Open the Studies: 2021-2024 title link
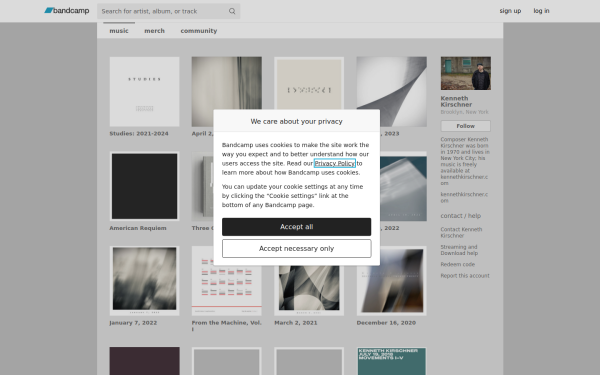Viewport: 600px width, 375px height. point(139,134)
